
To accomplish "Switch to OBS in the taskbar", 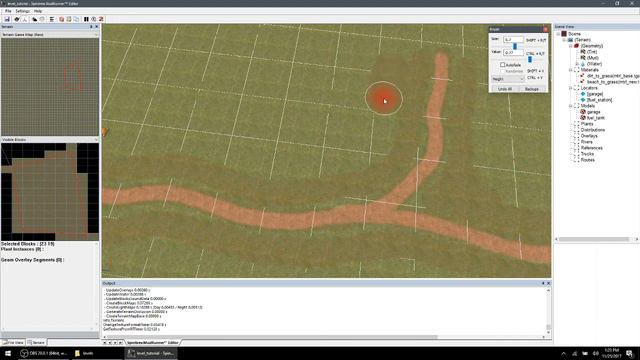I will pos(44,353).
